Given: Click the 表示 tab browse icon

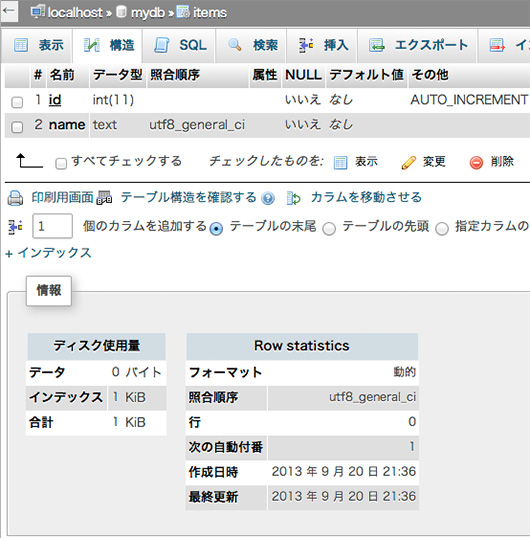Looking at the screenshot, I should (x=21, y=45).
